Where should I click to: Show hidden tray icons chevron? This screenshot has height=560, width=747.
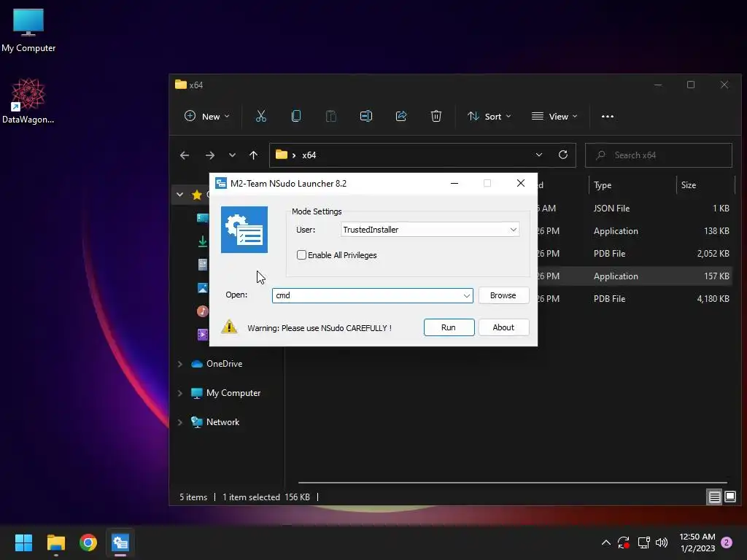click(606, 542)
